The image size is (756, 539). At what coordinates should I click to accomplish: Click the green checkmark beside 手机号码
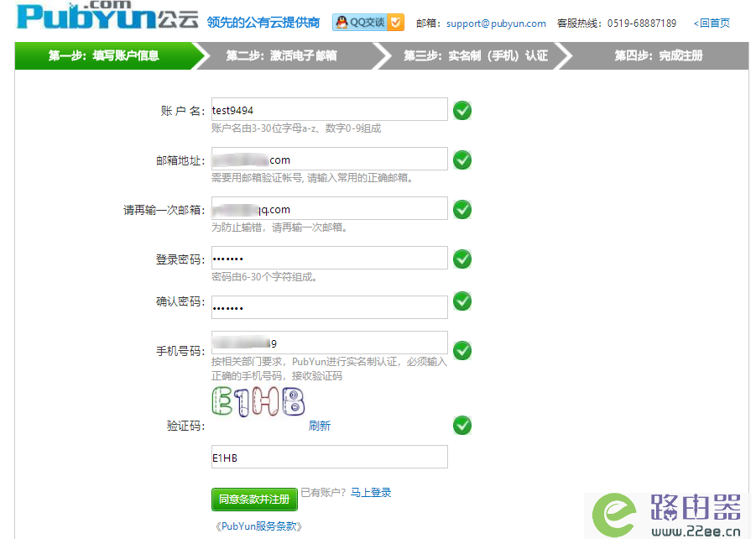pyautogui.click(x=462, y=351)
